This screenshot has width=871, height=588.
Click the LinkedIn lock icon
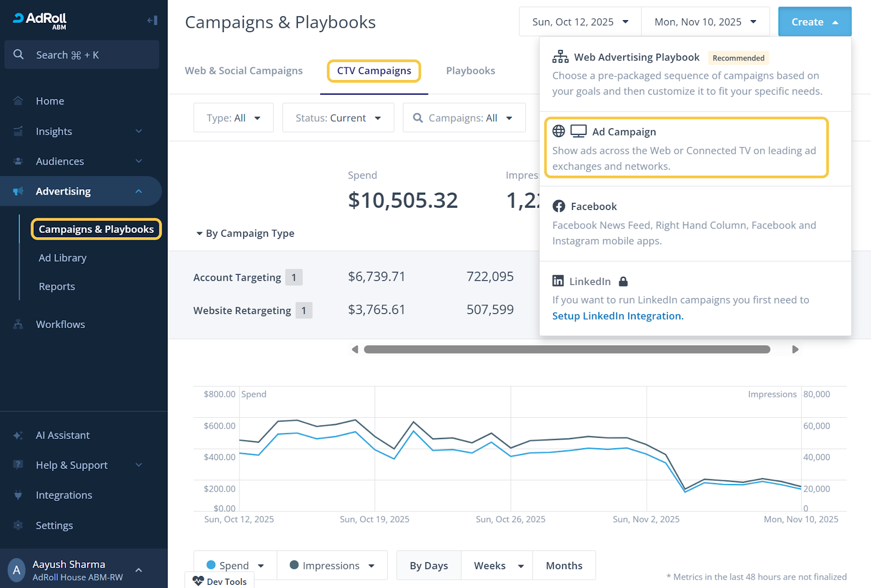tap(623, 281)
